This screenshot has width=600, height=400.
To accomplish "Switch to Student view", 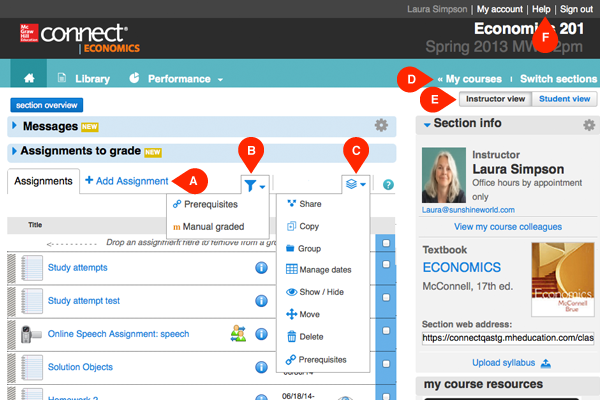I will tap(567, 99).
